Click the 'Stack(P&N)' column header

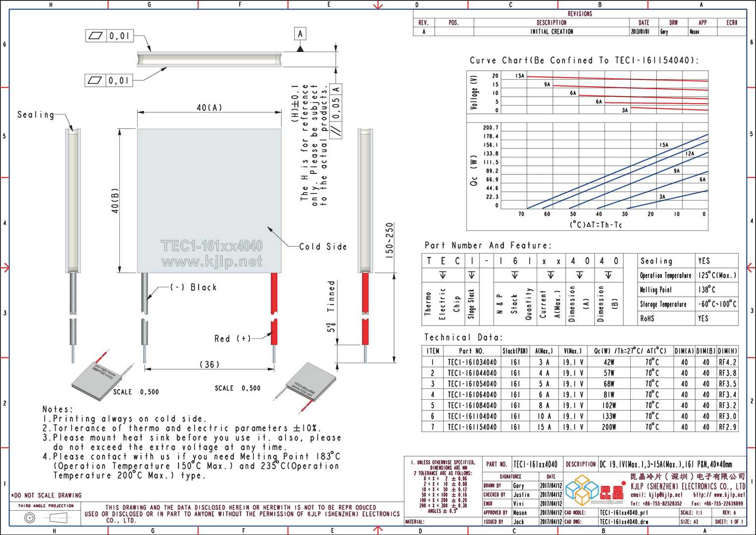coord(515,351)
